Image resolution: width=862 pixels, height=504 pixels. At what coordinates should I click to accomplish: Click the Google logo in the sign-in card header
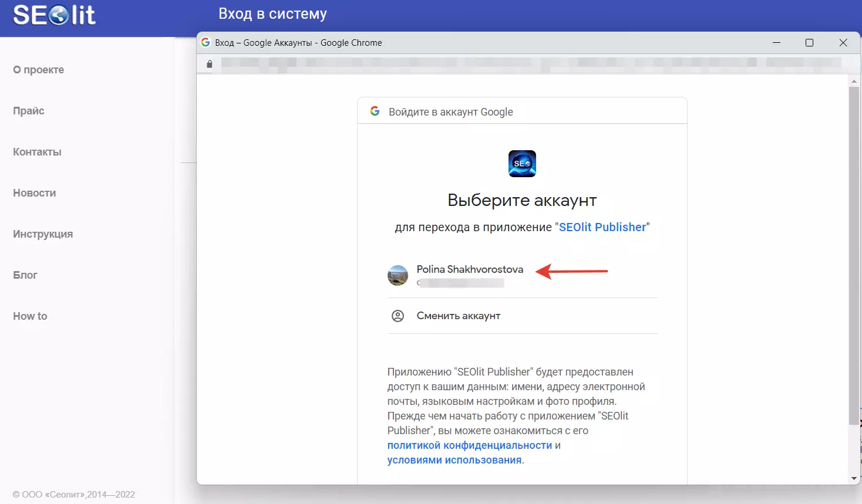pyautogui.click(x=375, y=111)
